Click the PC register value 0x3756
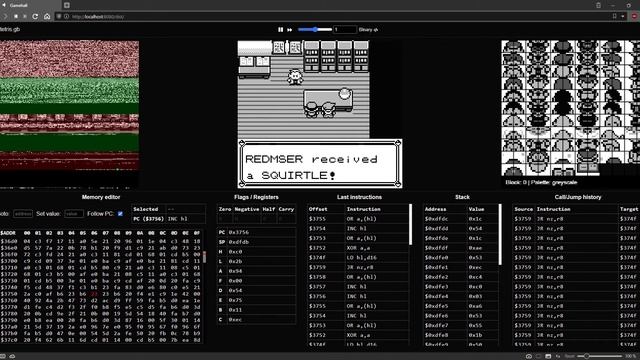This screenshot has height=360, width=640. click(238, 232)
